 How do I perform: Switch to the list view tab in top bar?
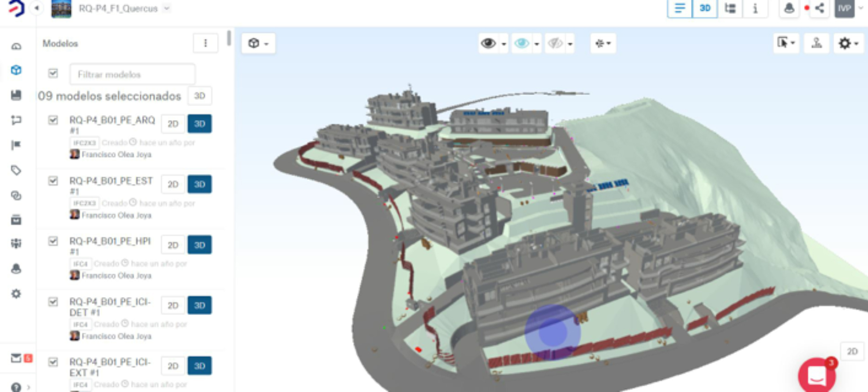pyautogui.click(x=680, y=8)
